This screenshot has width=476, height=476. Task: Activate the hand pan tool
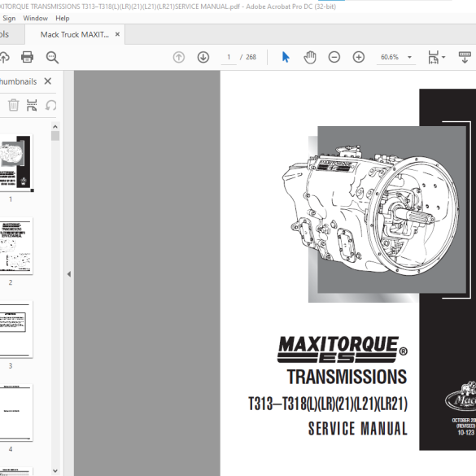(x=310, y=57)
